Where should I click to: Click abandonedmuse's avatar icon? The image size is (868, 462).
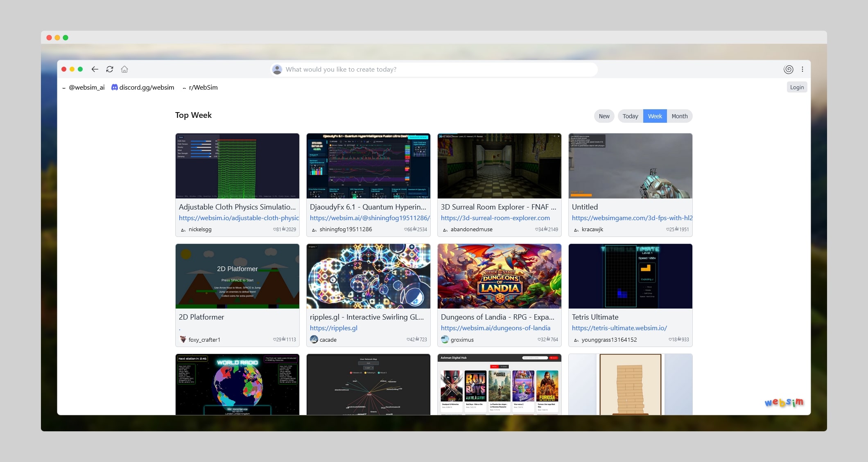coord(445,230)
